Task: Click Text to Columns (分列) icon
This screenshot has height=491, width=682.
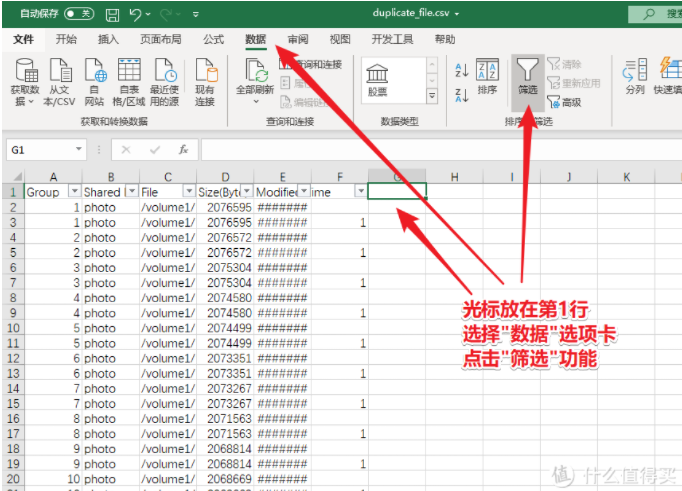Action: tap(634, 76)
